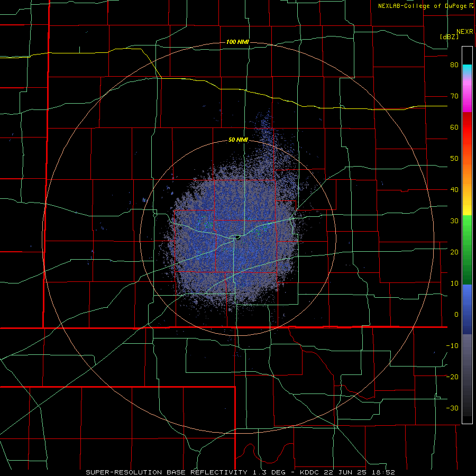
Task: Click the 80 value on dBZ scale
Action: (x=454, y=65)
